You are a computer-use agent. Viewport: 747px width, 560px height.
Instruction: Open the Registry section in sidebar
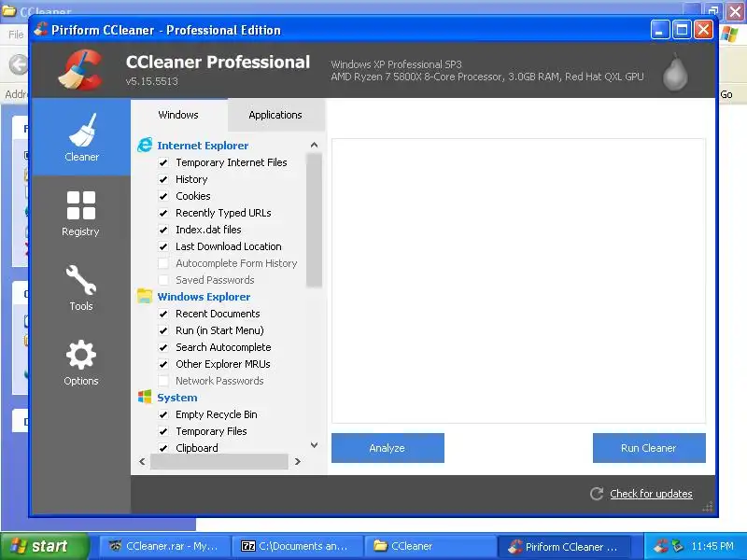pyautogui.click(x=80, y=214)
